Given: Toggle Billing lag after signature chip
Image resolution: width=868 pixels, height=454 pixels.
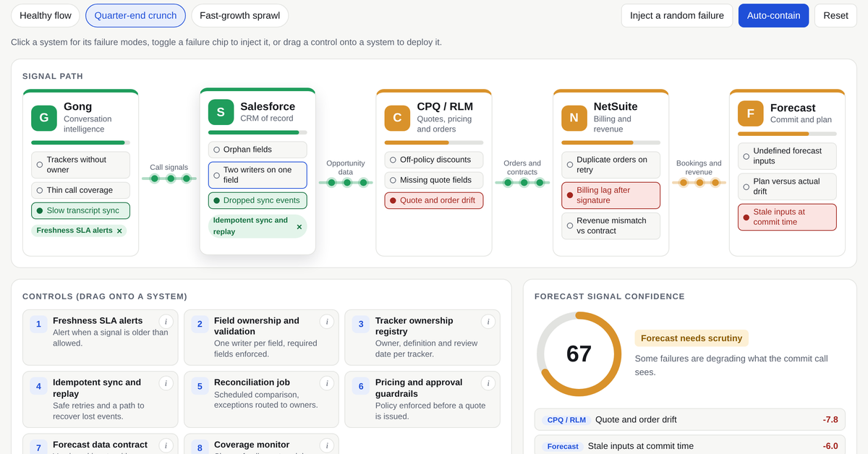Looking at the screenshot, I should tap(610, 195).
